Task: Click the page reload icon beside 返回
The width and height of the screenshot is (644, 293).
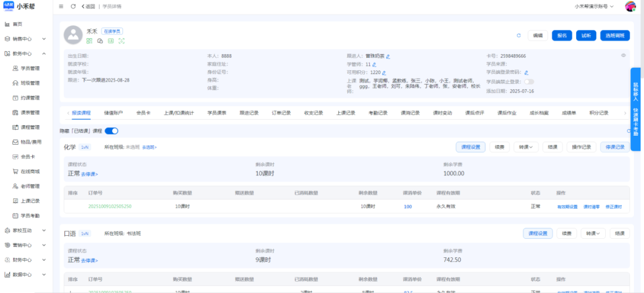Action: [73, 7]
